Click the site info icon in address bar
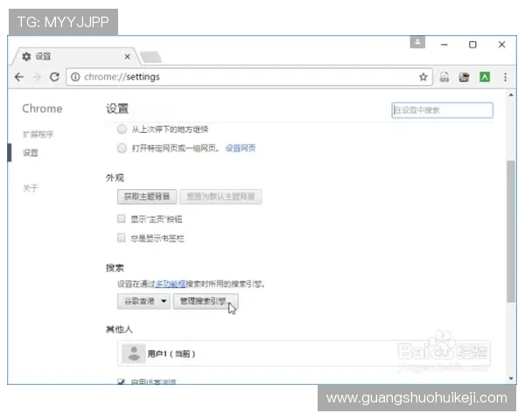Screen dimensions: 525x420 point(75,77)
